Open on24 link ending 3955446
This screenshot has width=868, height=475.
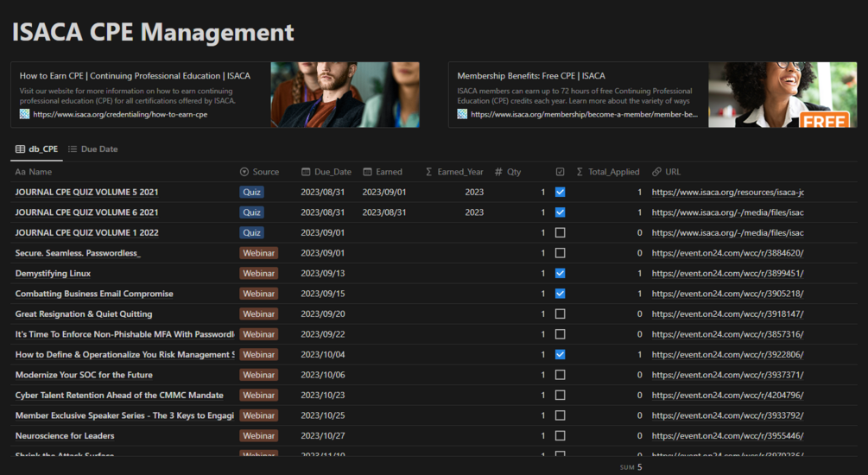click(x=727, y=435)
